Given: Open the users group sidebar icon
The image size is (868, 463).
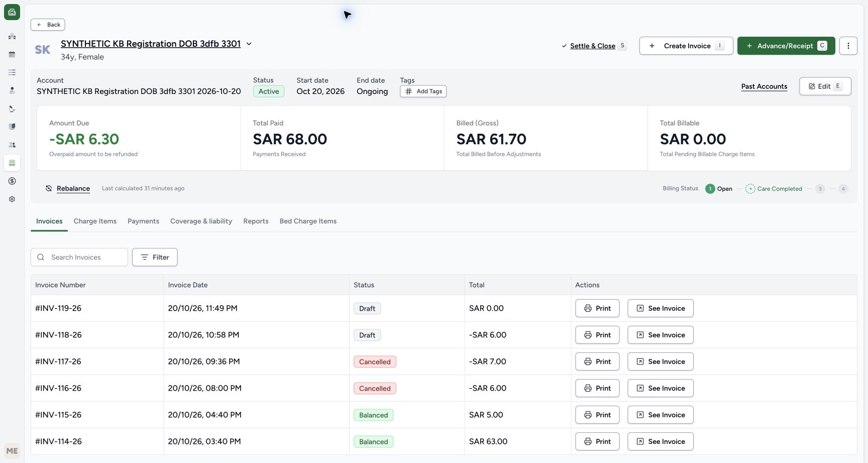Looking at the screenshot, I should coord(12,145).
